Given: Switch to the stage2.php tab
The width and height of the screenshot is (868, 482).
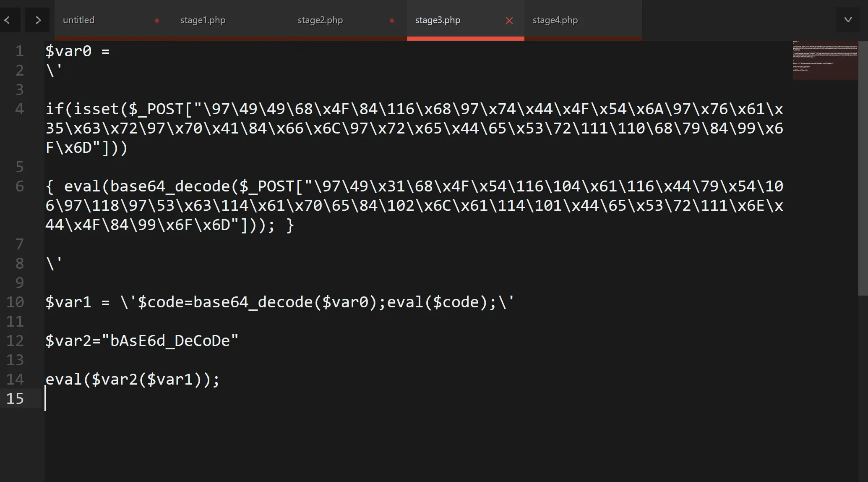Looking at the screenshot, I should (320, 20).
